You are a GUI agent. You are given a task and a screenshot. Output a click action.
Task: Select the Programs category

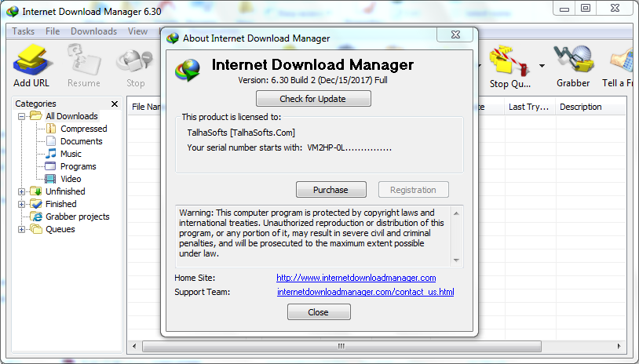click(x=78, y=166)
